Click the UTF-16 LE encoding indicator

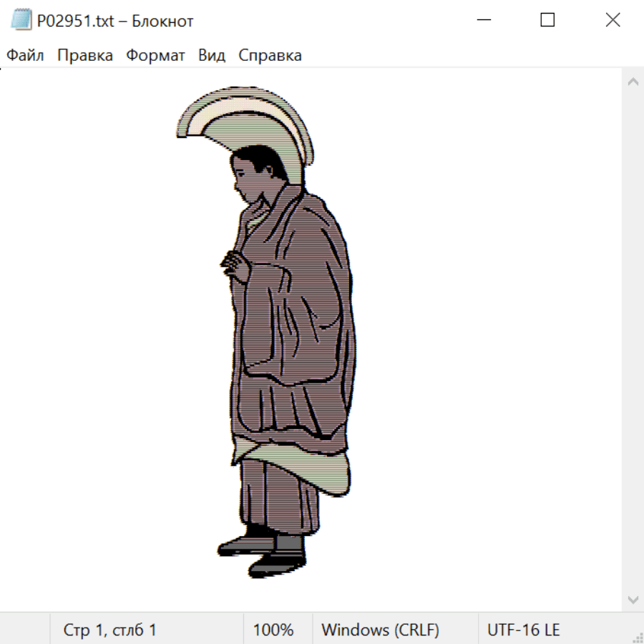523,630
